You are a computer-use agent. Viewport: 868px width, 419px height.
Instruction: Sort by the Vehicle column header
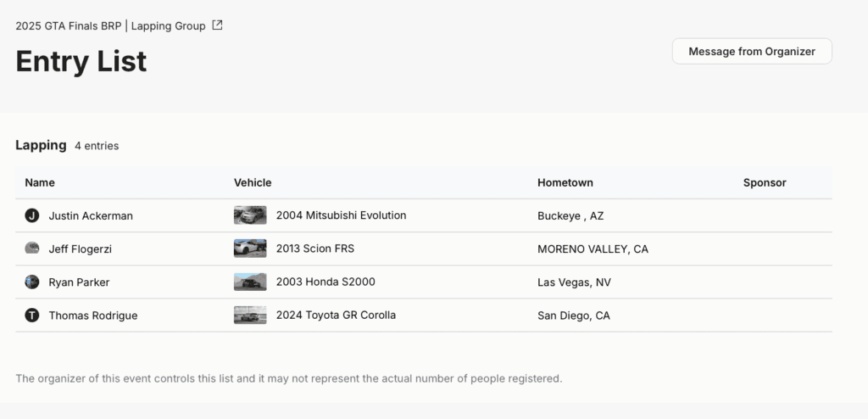point(253,182)
